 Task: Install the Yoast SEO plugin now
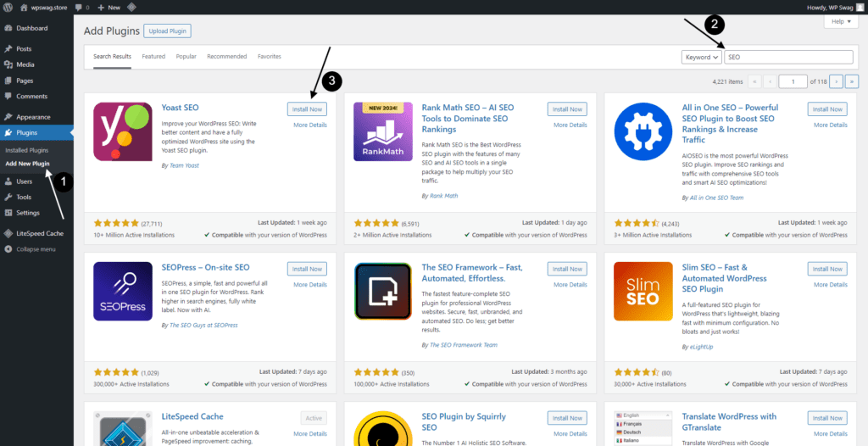(x=307, y=109)
